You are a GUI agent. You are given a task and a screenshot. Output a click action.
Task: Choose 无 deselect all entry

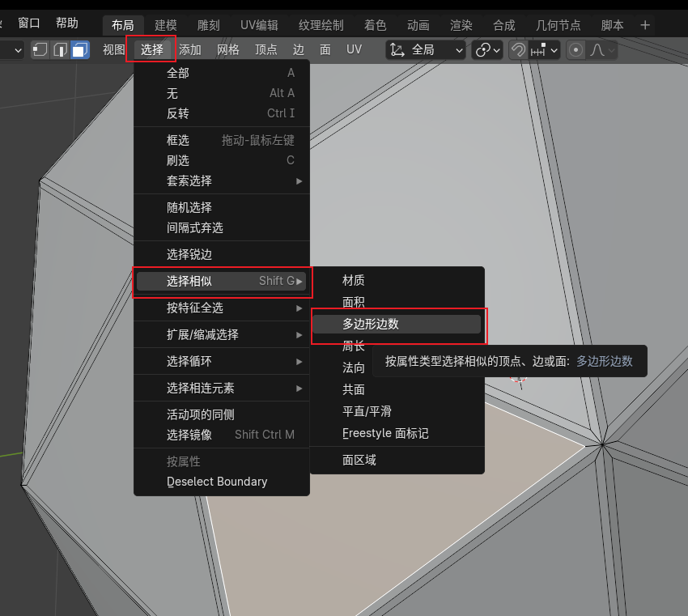[x=222, y=93]
